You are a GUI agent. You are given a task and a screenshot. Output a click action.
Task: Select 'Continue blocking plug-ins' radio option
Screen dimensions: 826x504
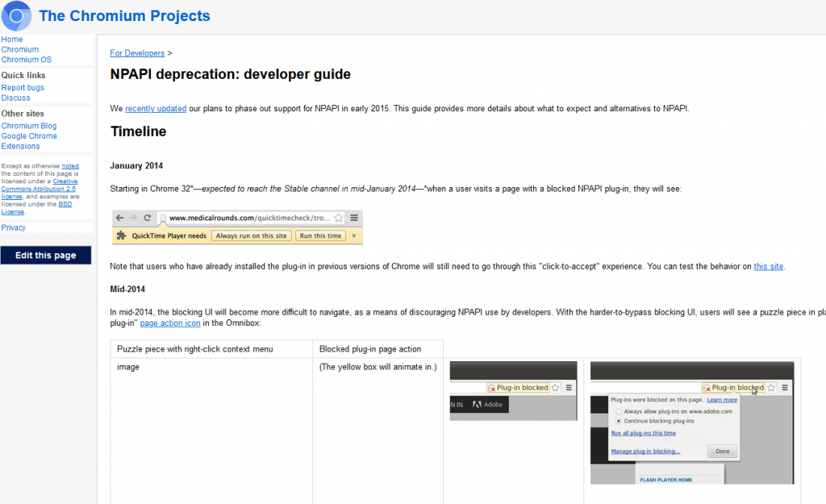tap(619, 421)
